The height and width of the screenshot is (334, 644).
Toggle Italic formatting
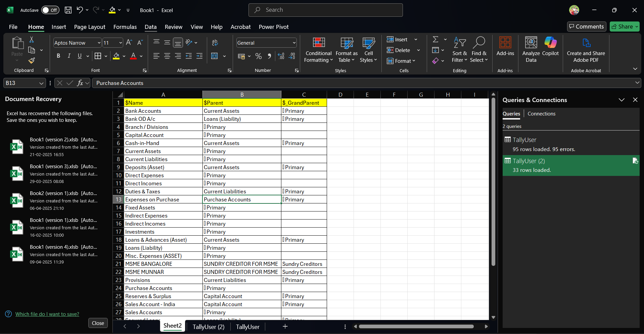click(x=69, y=56)
